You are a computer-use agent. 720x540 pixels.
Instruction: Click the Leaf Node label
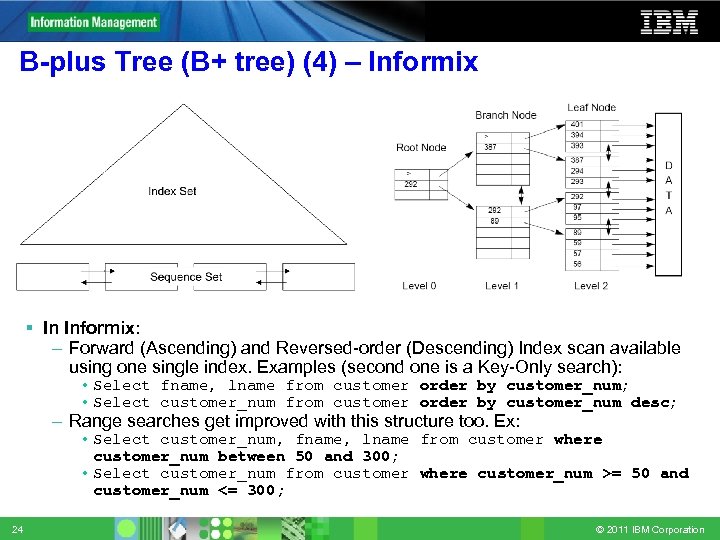pyautogui.click(x=591, y=107)
